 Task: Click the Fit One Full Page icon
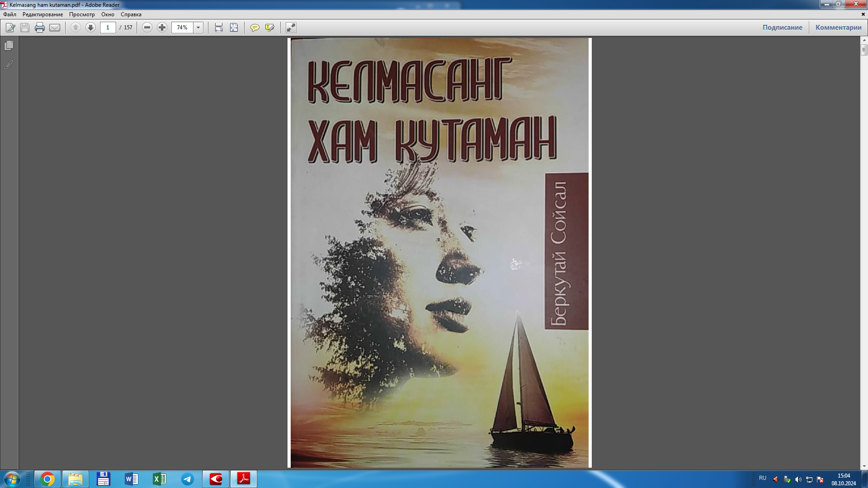click(x=233, y=28)
